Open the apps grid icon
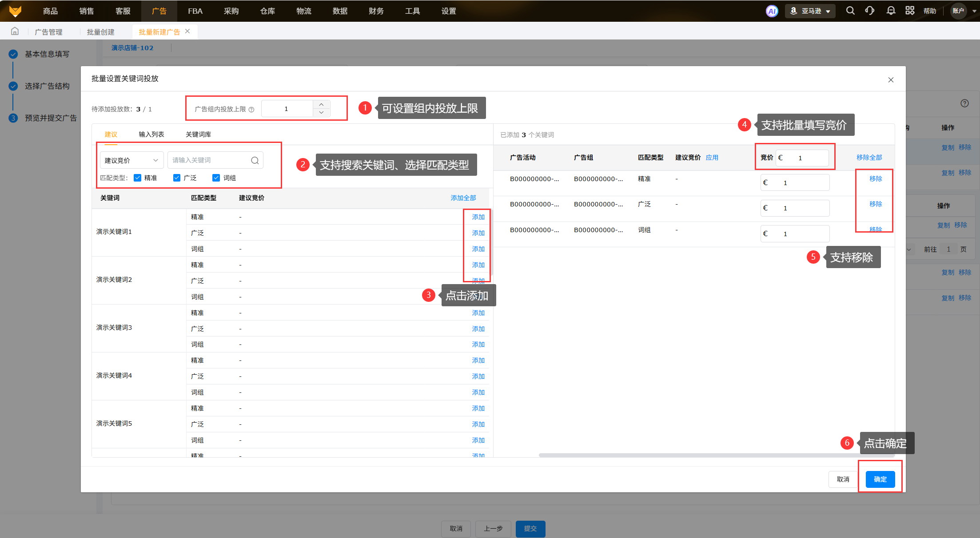Image resolution: width=980 pixels, height=538 pixels. [x=910, y=11]
